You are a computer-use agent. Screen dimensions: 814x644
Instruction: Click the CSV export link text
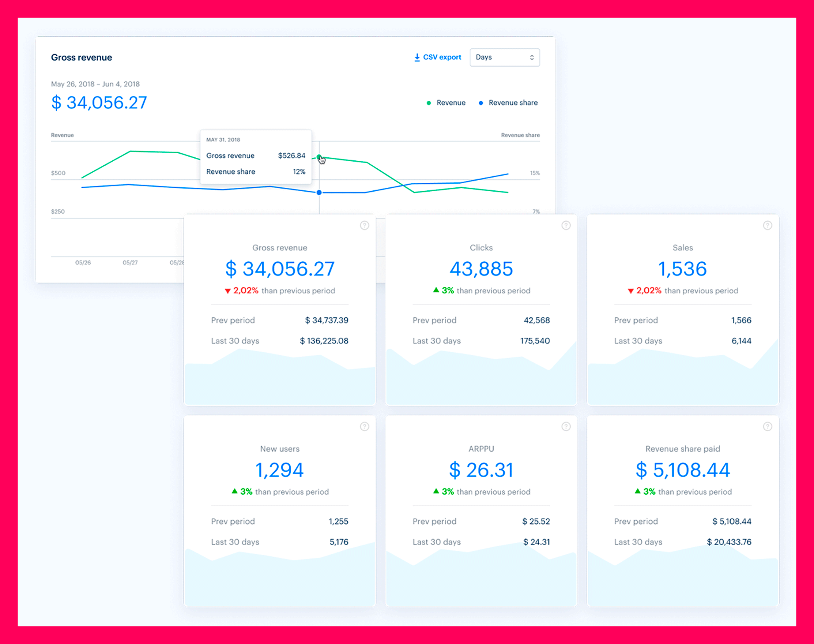point(442,57)
